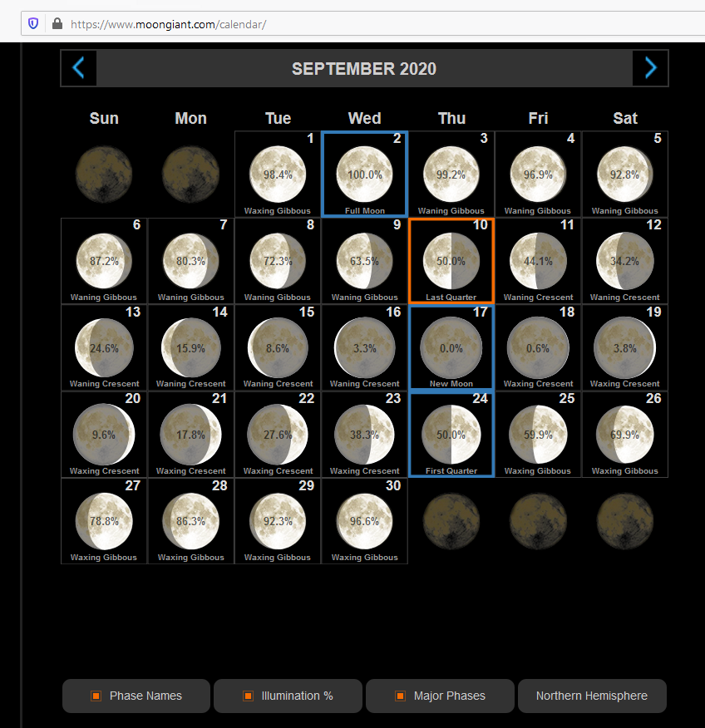Select September 5 moon at 92.8%
Viewport: 705px width, 728px height.
tap(625, 175)
